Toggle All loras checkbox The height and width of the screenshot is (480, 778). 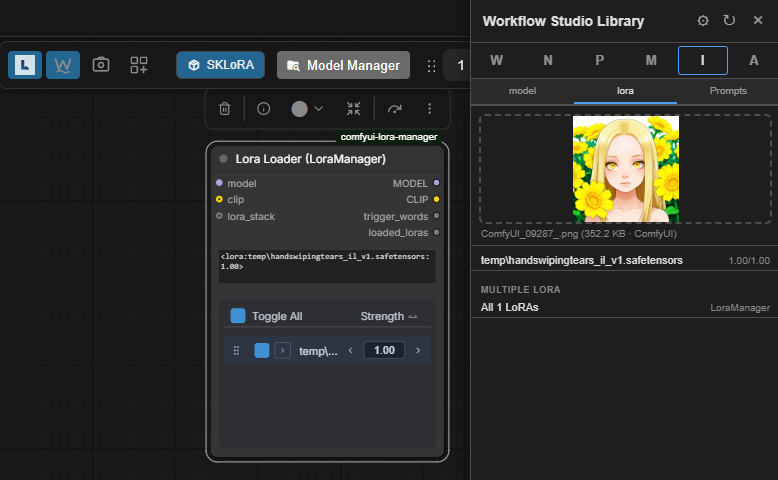tap(238, 316)
